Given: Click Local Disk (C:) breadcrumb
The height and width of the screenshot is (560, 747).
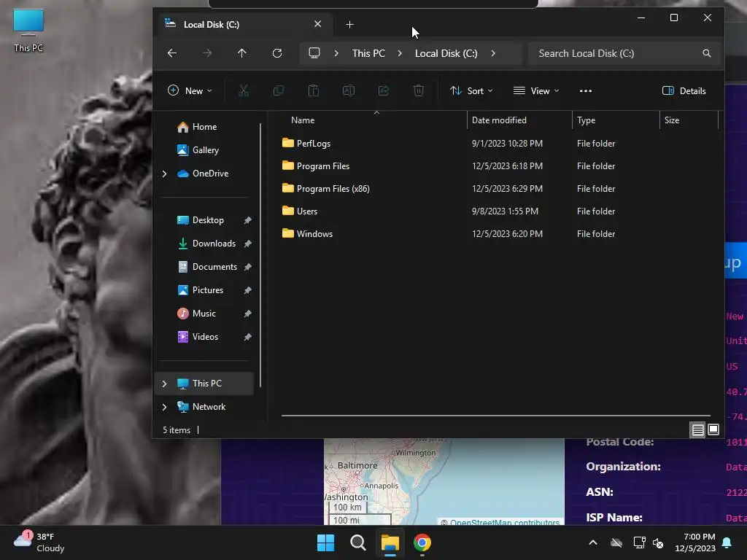Looking at the screenshot, I should (x=446, y=53).
